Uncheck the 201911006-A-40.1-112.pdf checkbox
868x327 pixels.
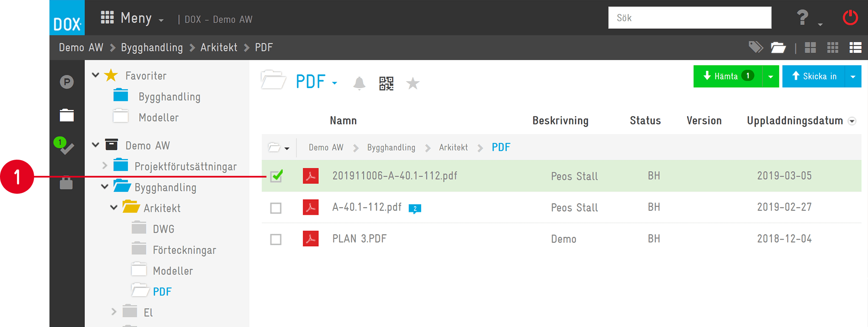pos(276,176)
